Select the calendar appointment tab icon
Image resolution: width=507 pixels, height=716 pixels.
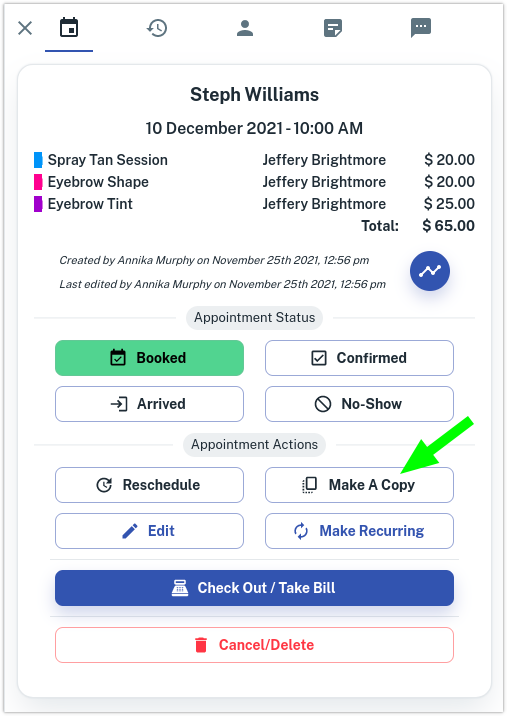coord(69,27)
